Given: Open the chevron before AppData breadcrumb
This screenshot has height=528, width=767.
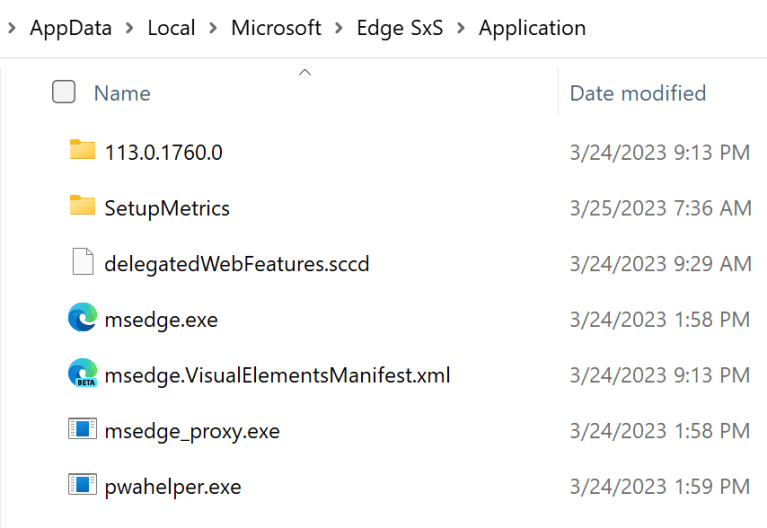Looking at the screenshot, I should [x=12, y=28].
